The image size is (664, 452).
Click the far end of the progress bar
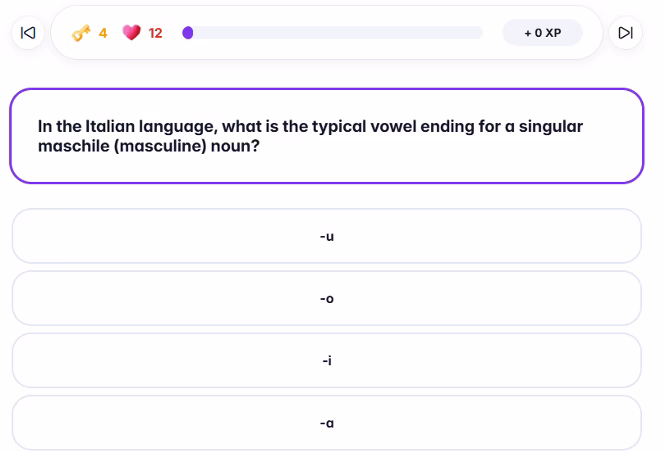tap(478, 33)
